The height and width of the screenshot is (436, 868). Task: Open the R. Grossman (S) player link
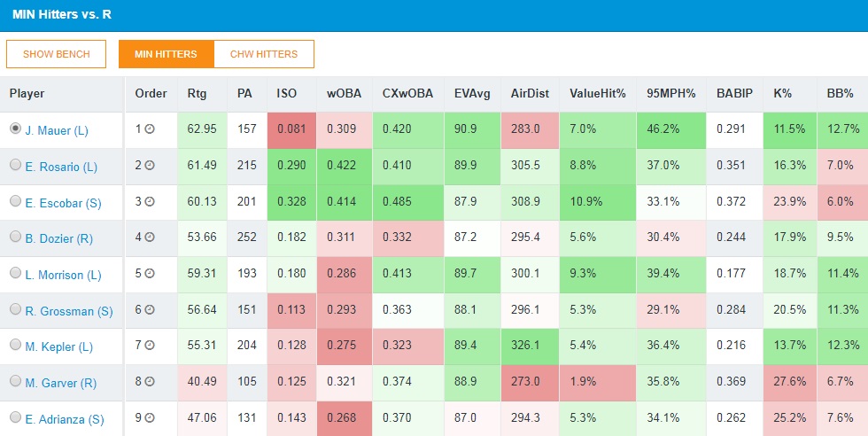[x=69, y=311]
